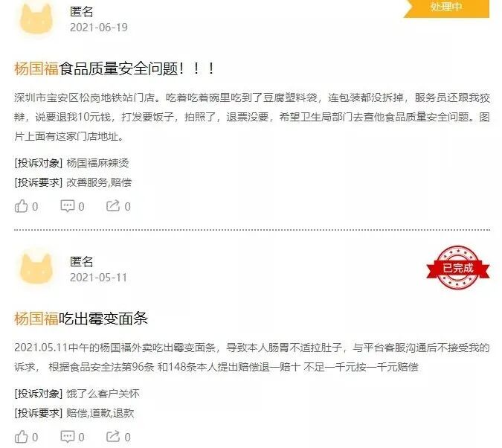Click the 处理中 status badge
This screenshot has height=448, width=502.
coord(446,7)
